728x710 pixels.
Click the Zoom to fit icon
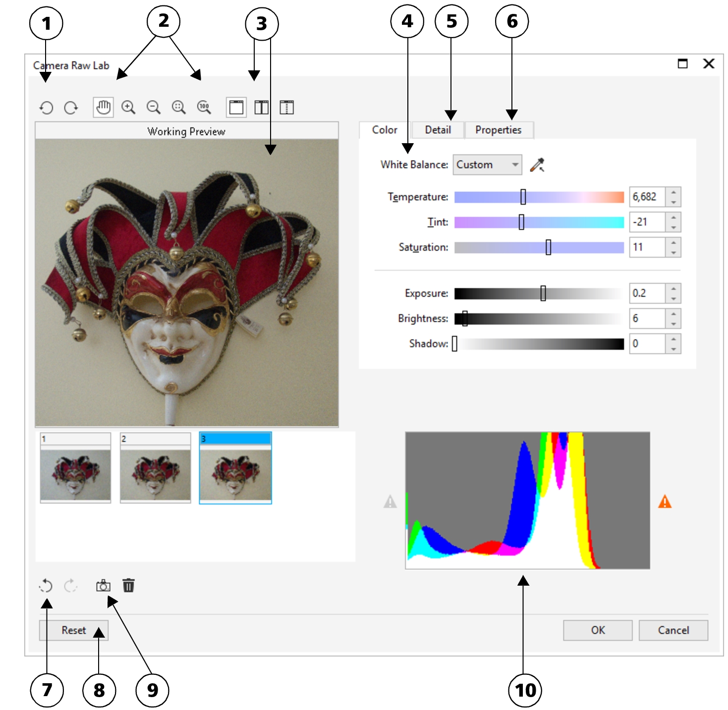pos(178,108)
